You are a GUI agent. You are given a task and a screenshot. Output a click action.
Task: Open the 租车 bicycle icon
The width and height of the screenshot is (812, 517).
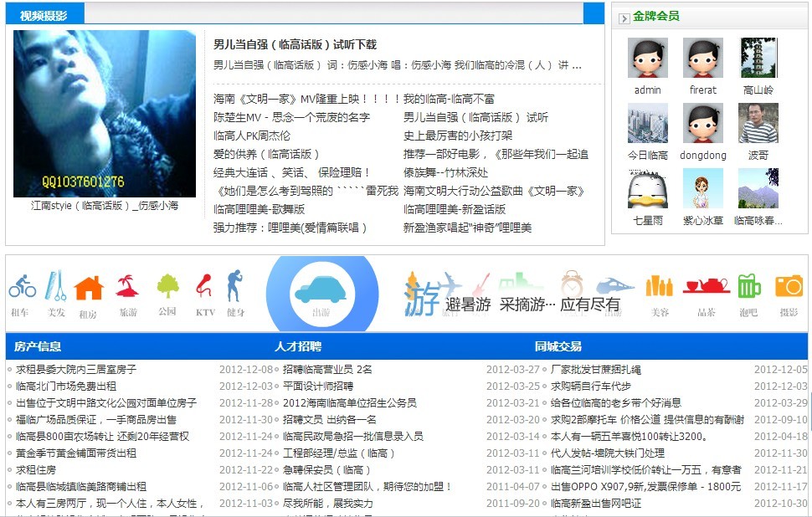[x=22, y=286]
